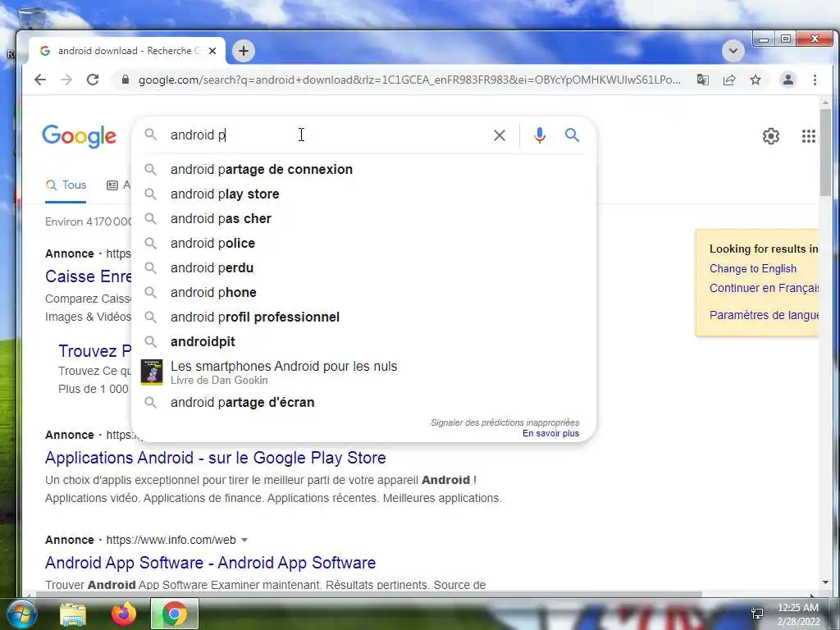840x630 pixels.
Task: Share this page using the address bar icon
Action: point(729,80)
